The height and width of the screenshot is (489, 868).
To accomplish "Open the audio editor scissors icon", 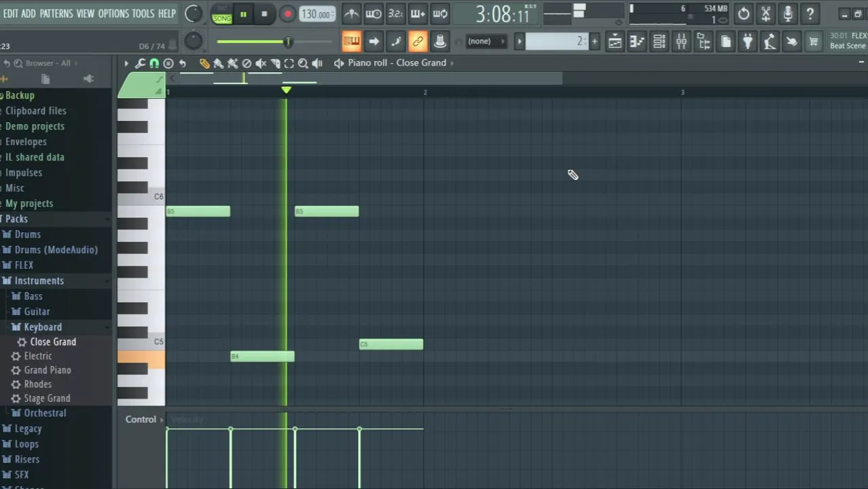I will pos(766,14).
